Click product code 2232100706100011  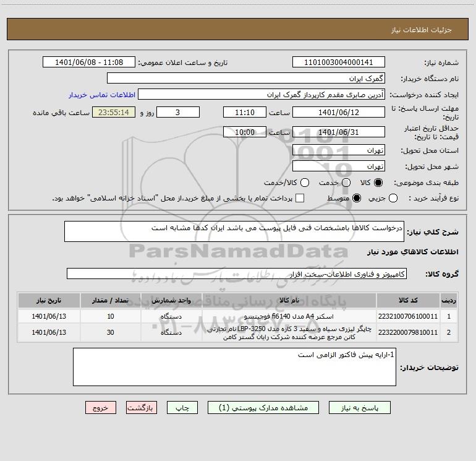pyautogui.click(x=408, y=316)
